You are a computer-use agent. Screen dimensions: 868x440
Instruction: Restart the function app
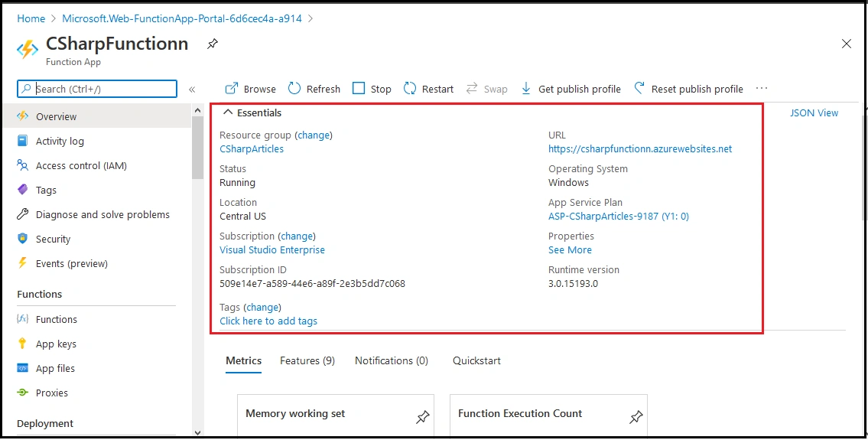pos(428,89)
